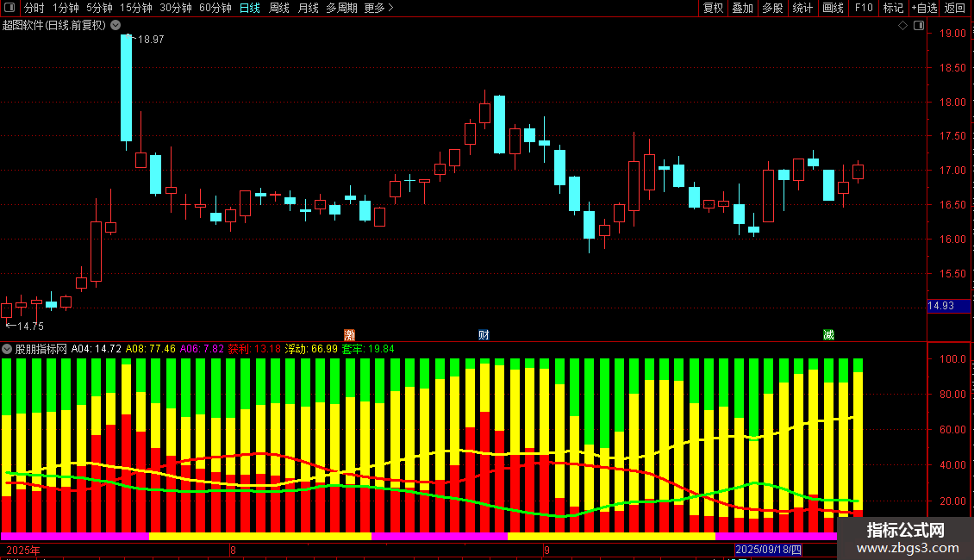
Task: Click the 14.75 low price label
Action: (x=30, y=326)
